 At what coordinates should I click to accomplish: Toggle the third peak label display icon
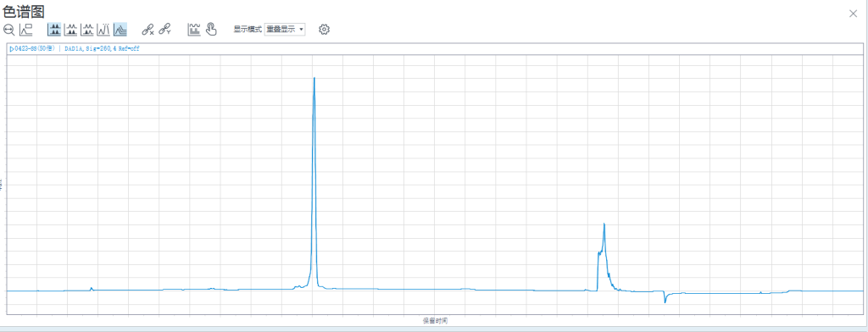[x=87, y=30]
